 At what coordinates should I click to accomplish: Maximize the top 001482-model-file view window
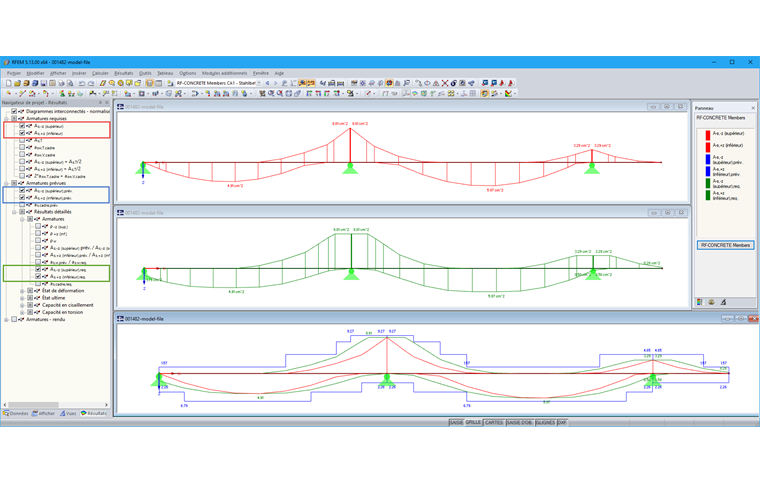coord(667,107)
